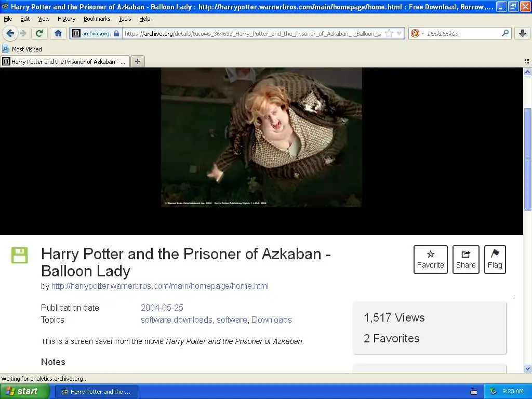This screenshot has width=532, height=399.
Task: Click the green floppy software icon
Action: pyautogui.click(x=20, y=256)
